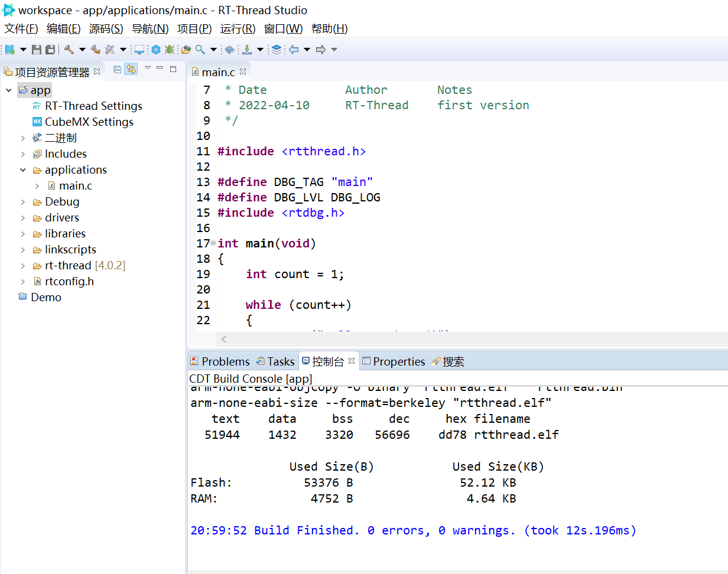Open the settings gear toolbar icon

point(156,50)
